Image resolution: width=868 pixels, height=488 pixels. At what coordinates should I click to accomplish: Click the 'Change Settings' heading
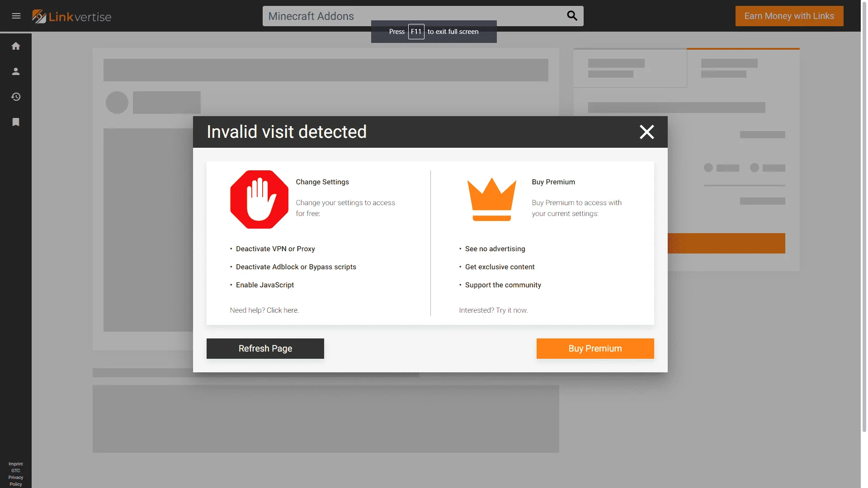(322, 182)
